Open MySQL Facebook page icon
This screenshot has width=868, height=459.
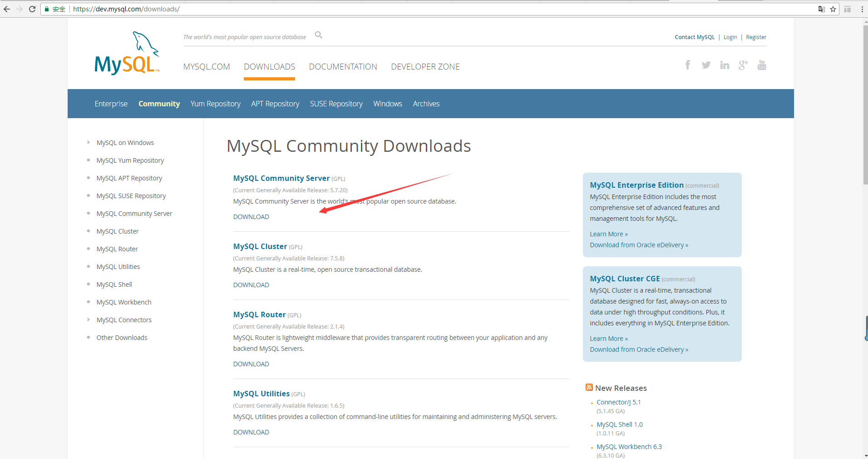pos(688,65)
